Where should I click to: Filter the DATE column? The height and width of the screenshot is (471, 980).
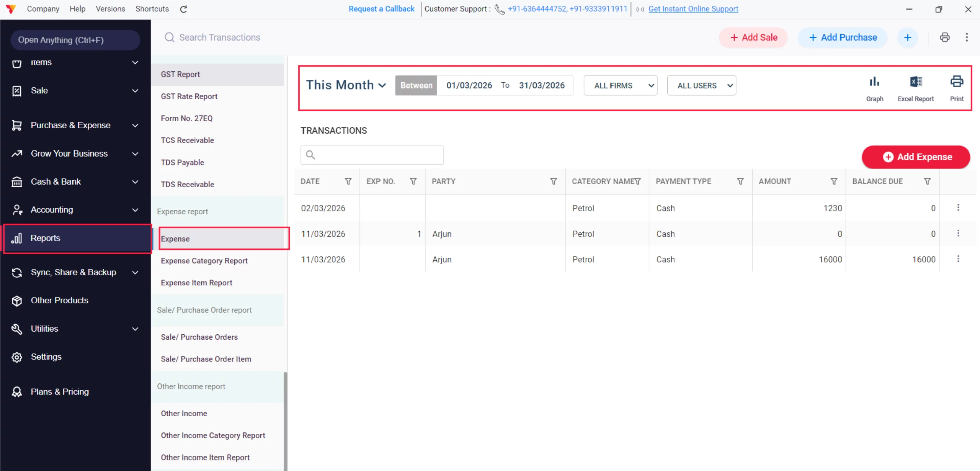pyautogui.click(x=348, y=181)
